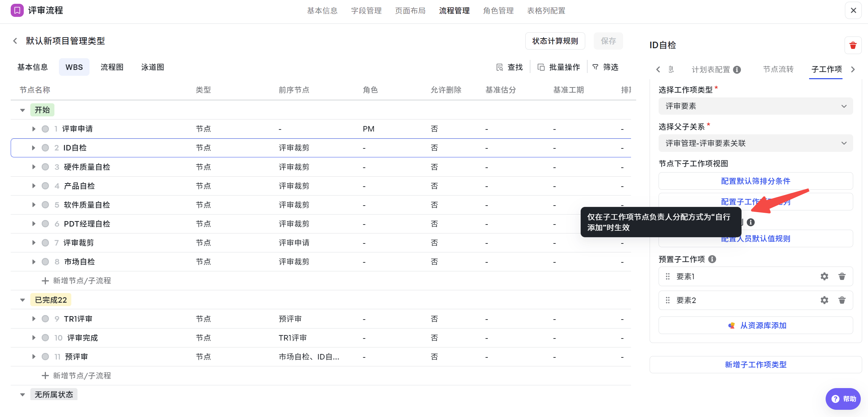
Task: Open settings gear for 要素1
Action: [824, 277]
